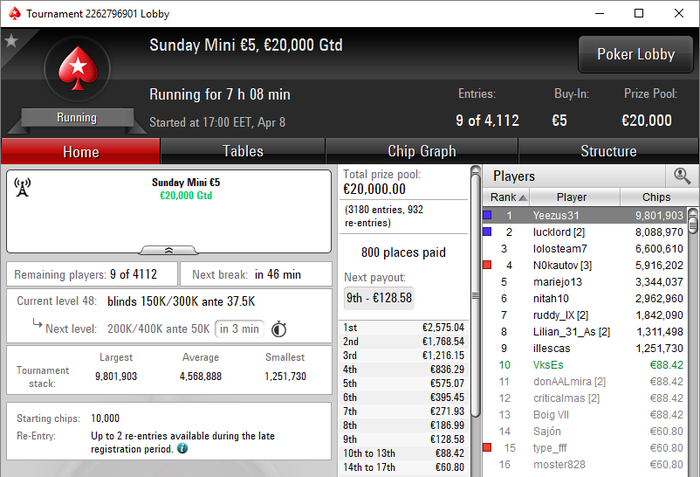Select eliminated player criticalmas [2]
Image resolution: width=700 pixels, height=477 pixels.
pyautogui.click(x=585, y=398)
